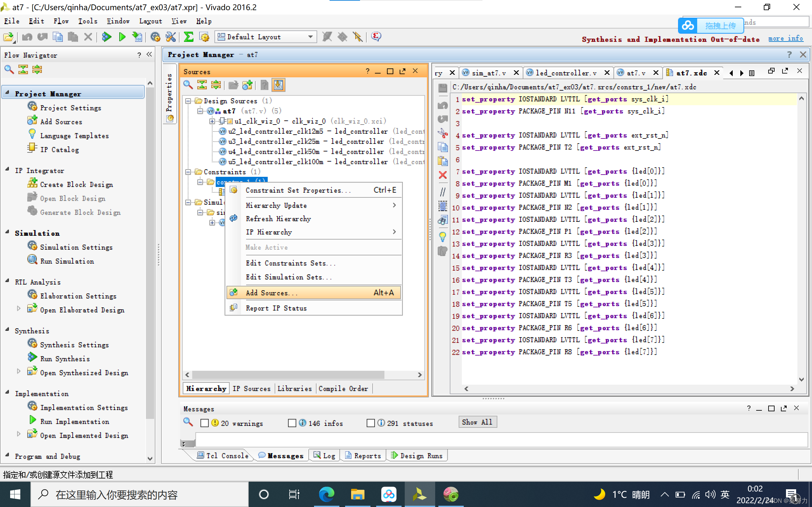Collapse all sources in the Sources panel
Image resolution: width=812 pixels, height=507 pixels.
click(202, 85)
